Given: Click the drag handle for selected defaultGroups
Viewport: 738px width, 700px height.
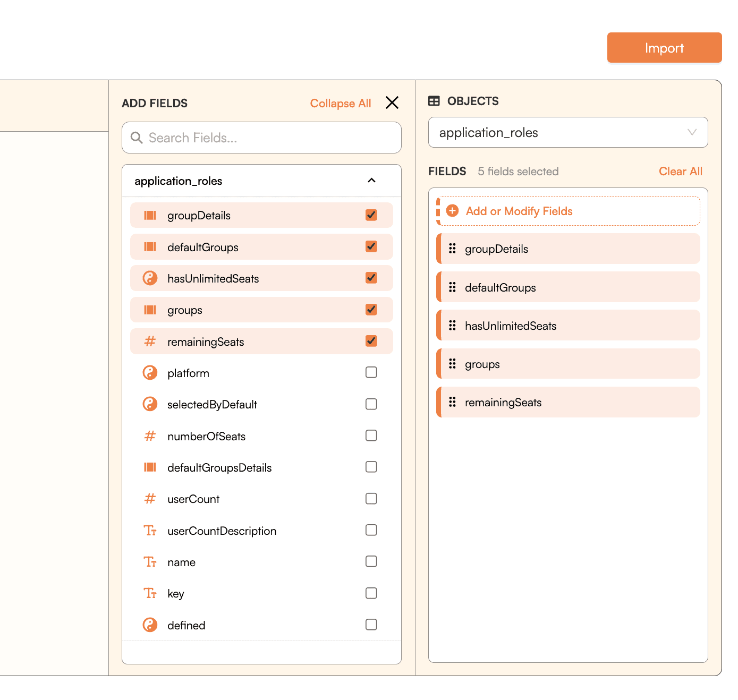Looking at the screenshot, I should point(452,287).
